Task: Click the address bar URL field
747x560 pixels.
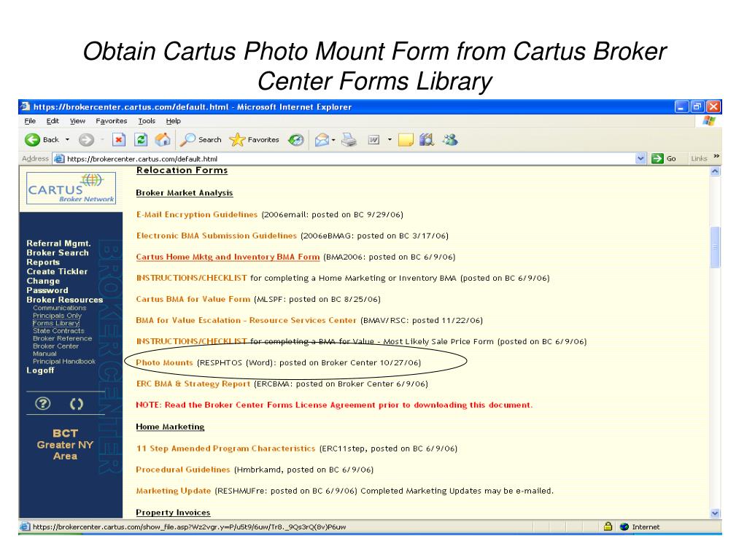Action: pos(350,158)
